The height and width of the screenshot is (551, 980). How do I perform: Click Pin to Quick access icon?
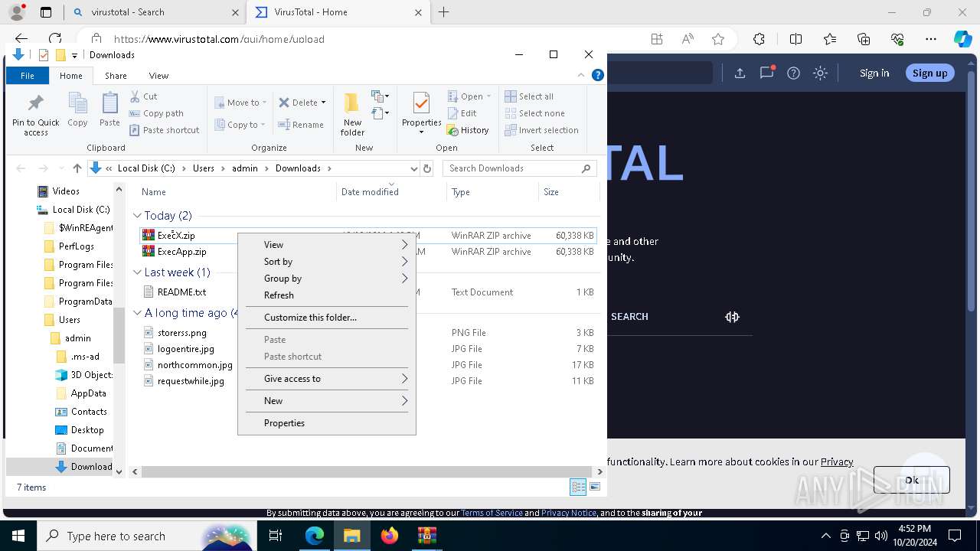pos(35,115)
